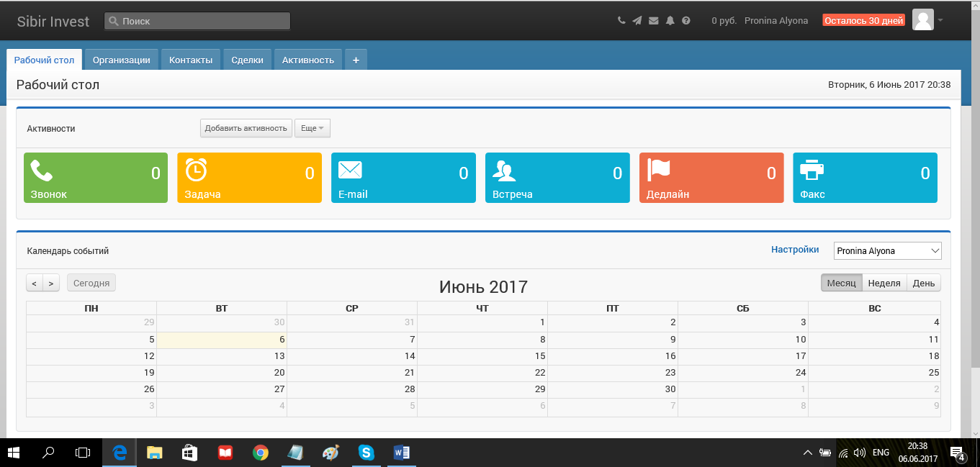
Task: Click the ВС column header
Action: click(x=874, y=308)
